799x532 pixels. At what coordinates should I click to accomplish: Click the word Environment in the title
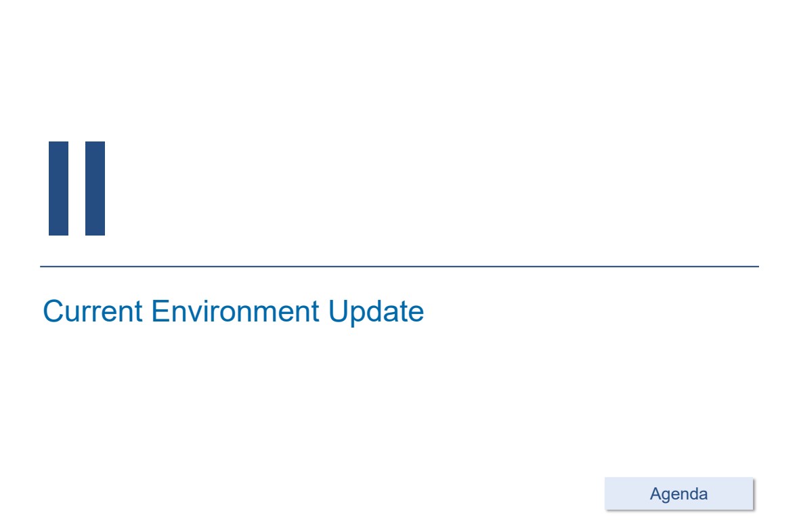235,311
